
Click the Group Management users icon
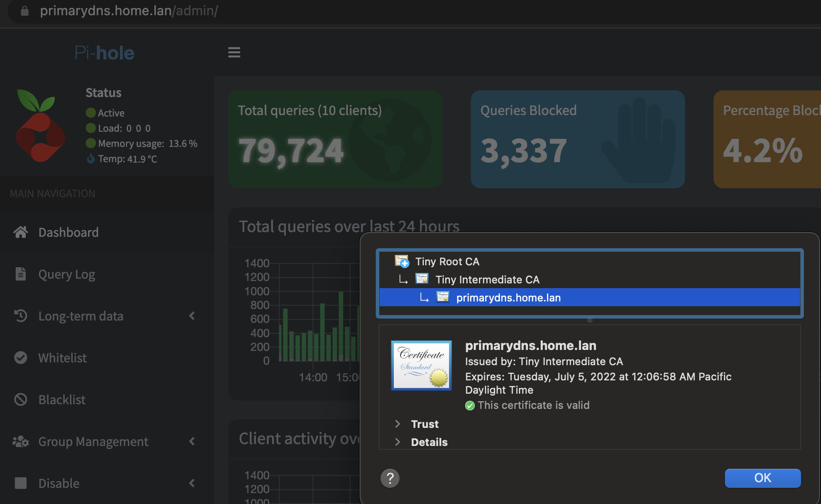coord(20,441)
